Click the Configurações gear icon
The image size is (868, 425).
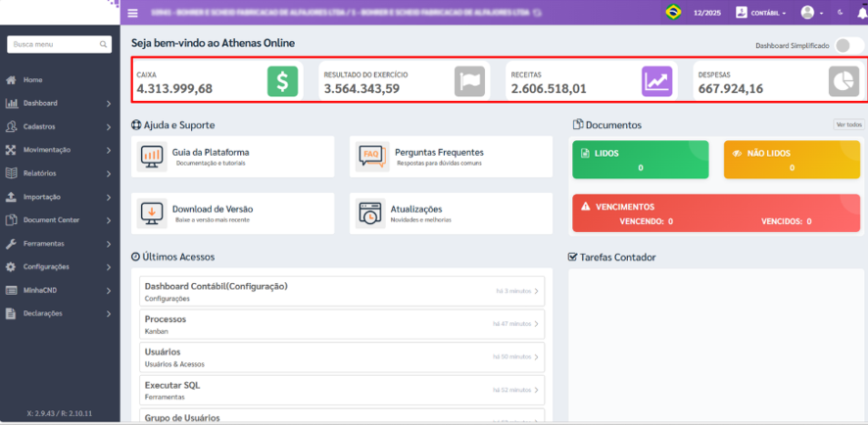click(x=11, y=266)
